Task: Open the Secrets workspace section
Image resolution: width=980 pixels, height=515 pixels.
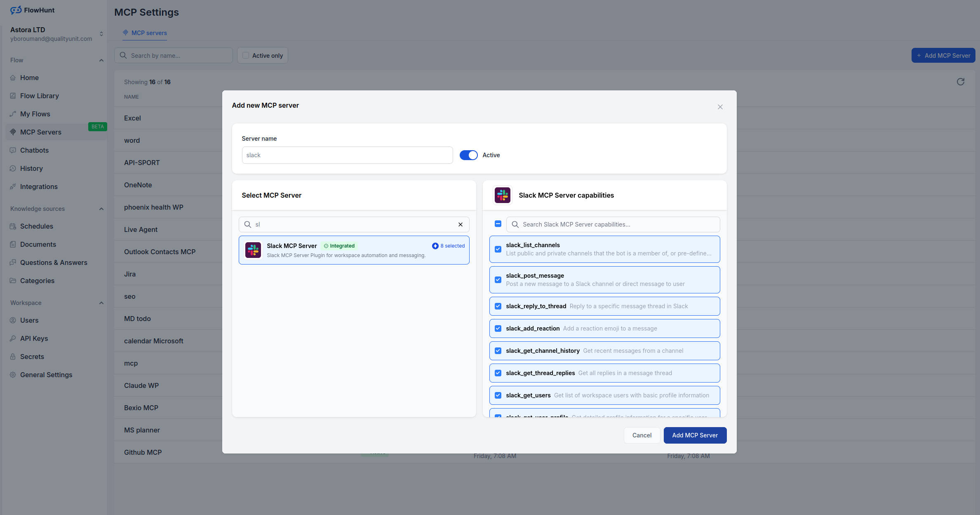Action: coord(32,356)
